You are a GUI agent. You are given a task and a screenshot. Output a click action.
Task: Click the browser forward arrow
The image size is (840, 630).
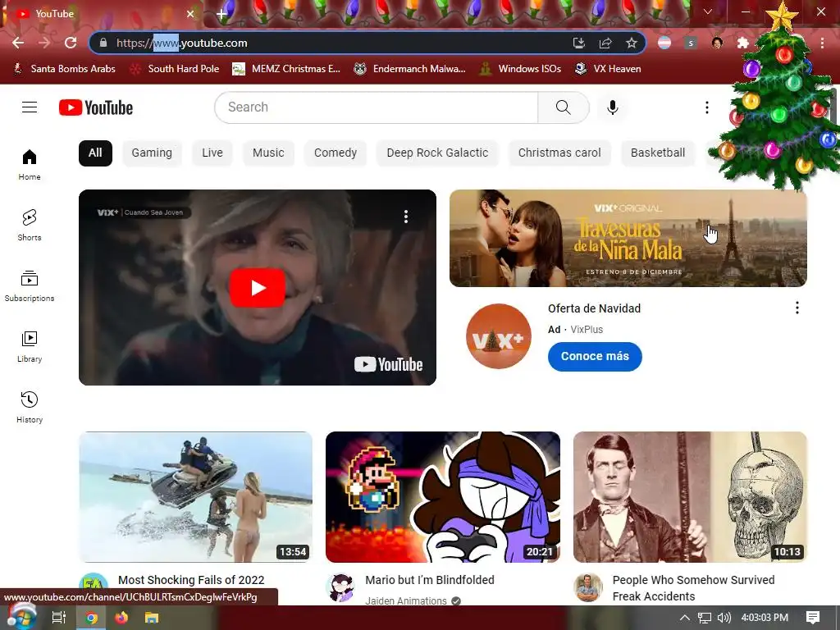tap(44, 43)
